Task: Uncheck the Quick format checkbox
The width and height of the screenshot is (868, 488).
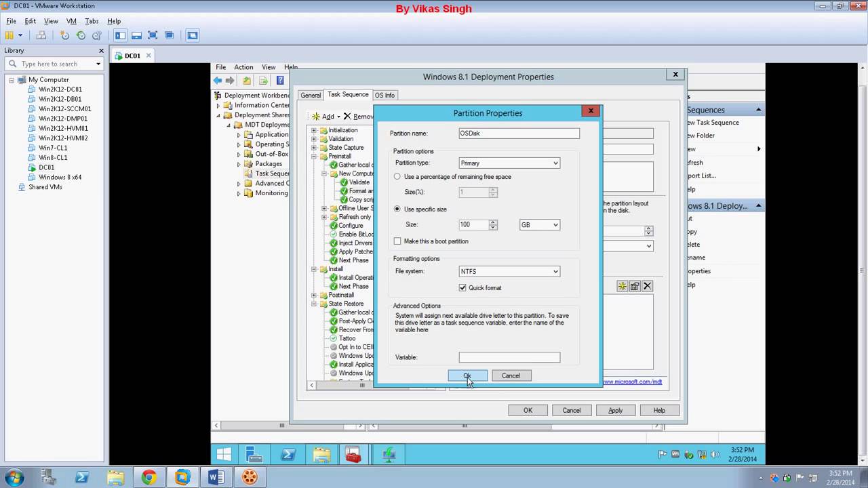Action: (x=462, y=288)
